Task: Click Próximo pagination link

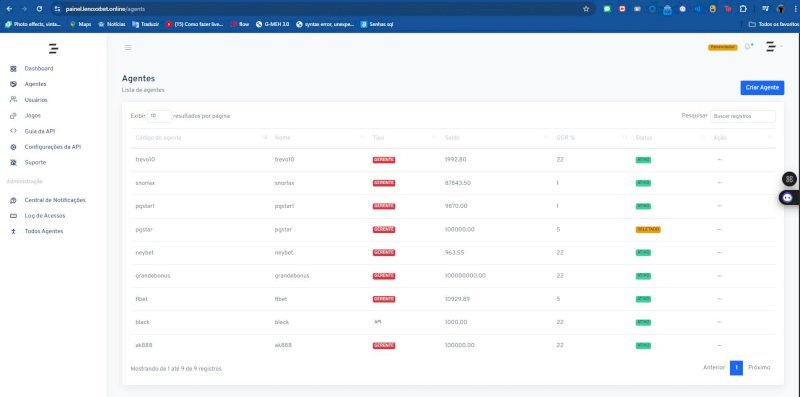Action: [x=759, y=367]
